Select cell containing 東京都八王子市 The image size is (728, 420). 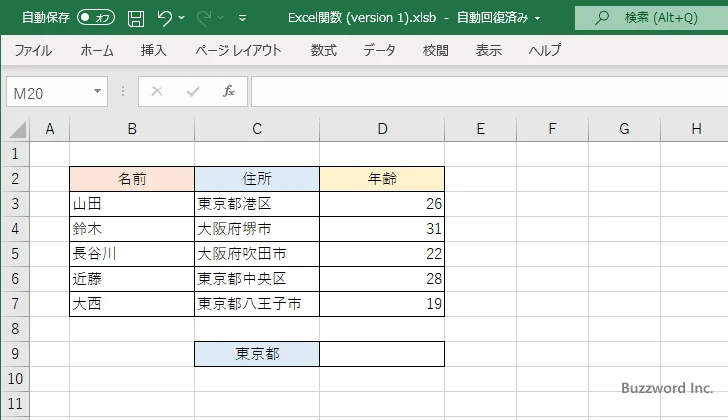click(x=257, y=304)
